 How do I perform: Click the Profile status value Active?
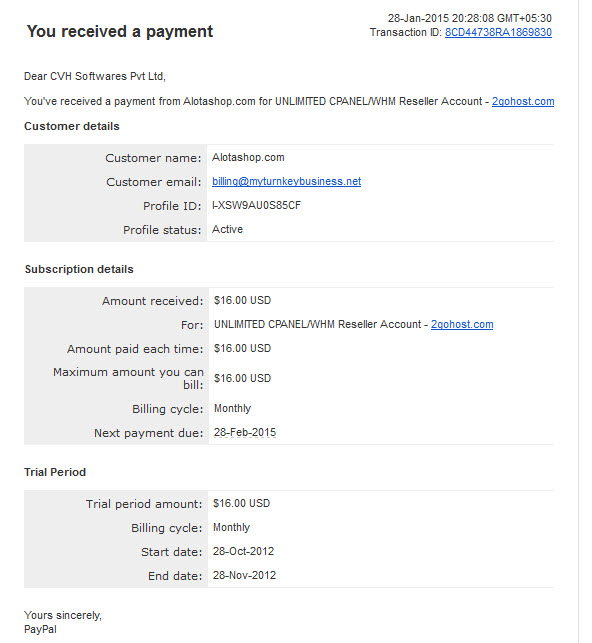(227, 229)
